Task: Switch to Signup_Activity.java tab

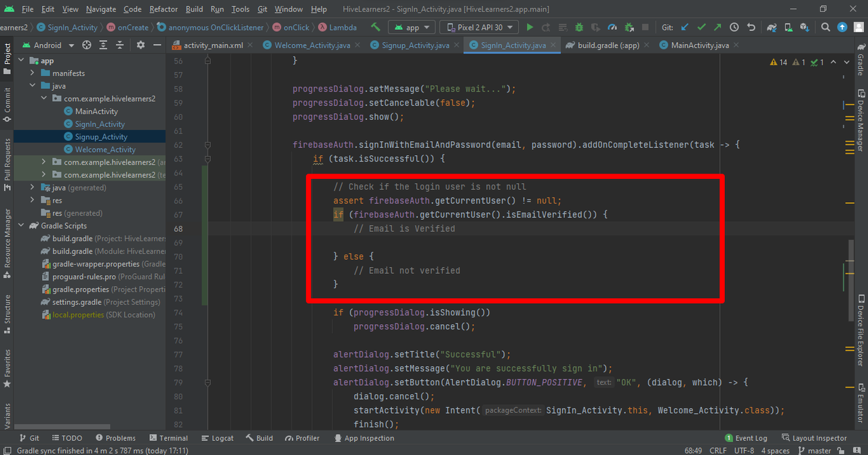Action: click(415, 45)
